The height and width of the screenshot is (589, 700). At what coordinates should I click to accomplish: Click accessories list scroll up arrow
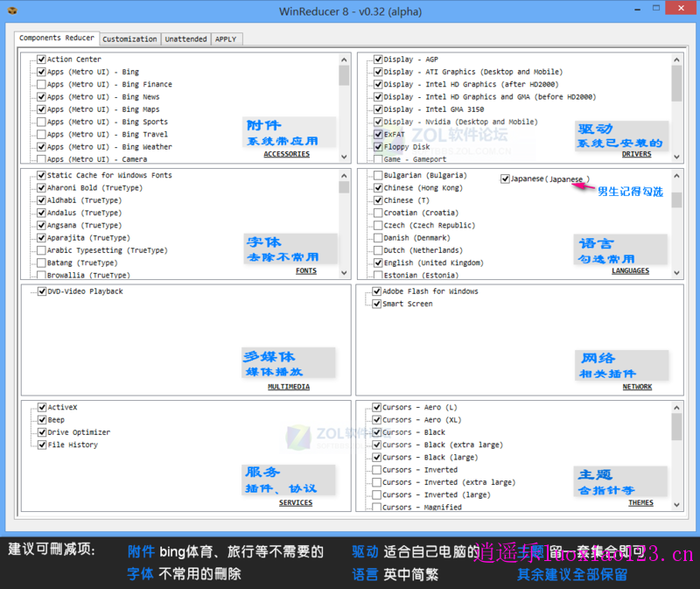344,60
